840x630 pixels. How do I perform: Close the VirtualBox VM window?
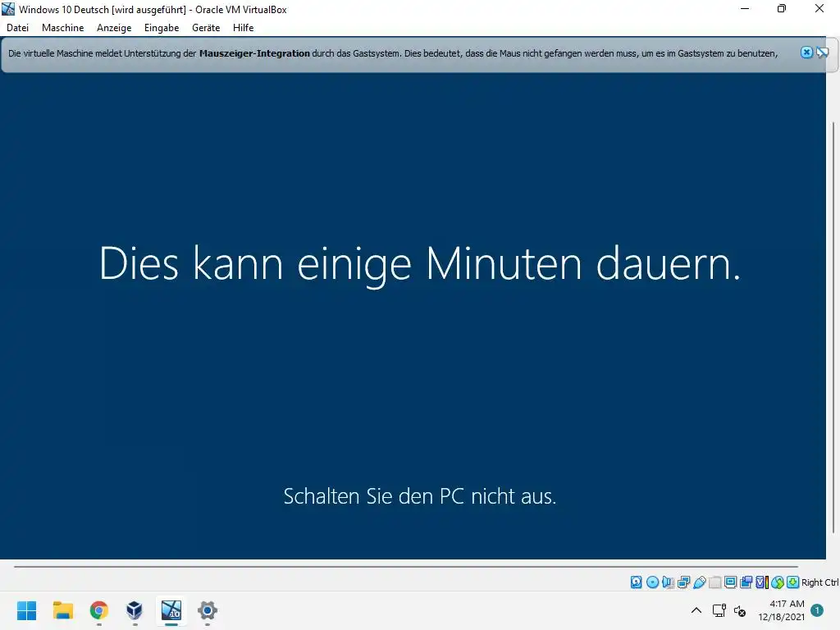point(819,9)
